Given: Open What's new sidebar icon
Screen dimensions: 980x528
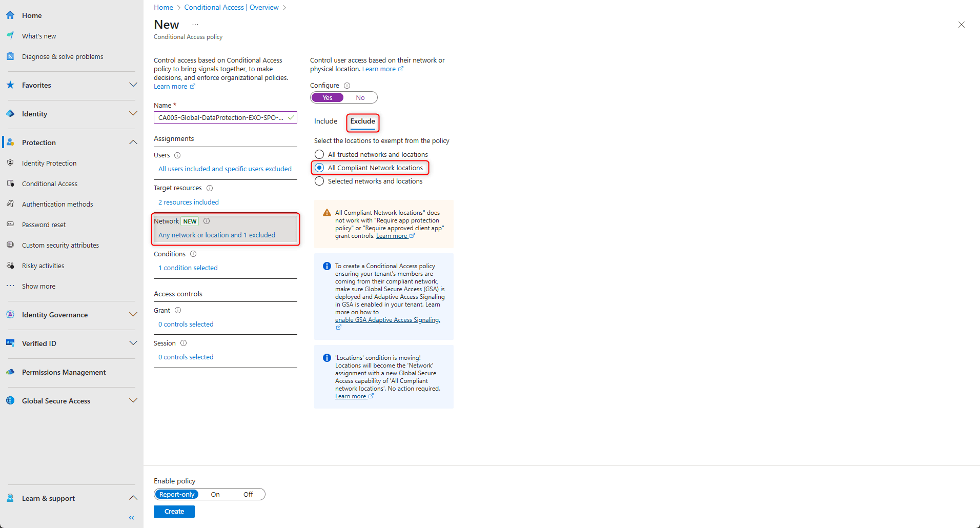Looking at the screenshot, I should click(10, 36).
